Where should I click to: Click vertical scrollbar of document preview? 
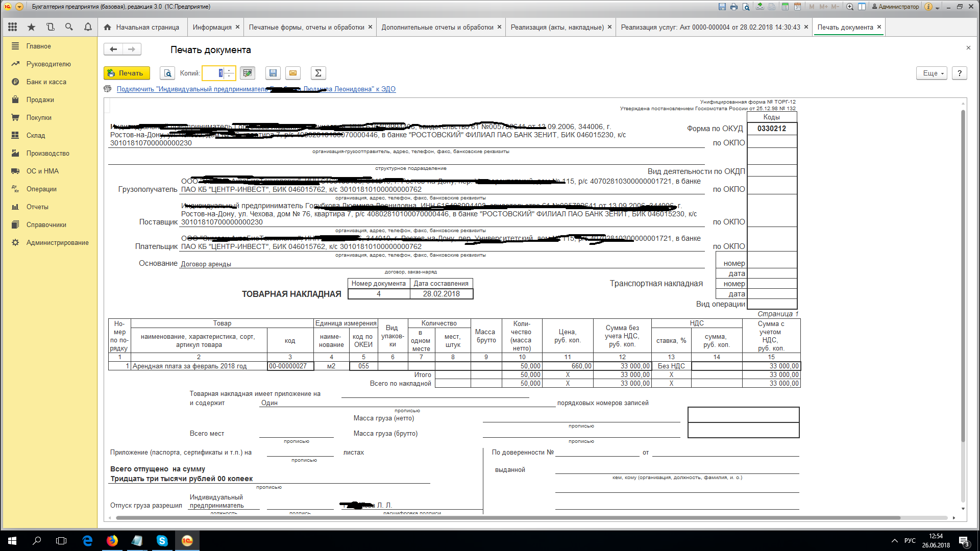point(963,275)
